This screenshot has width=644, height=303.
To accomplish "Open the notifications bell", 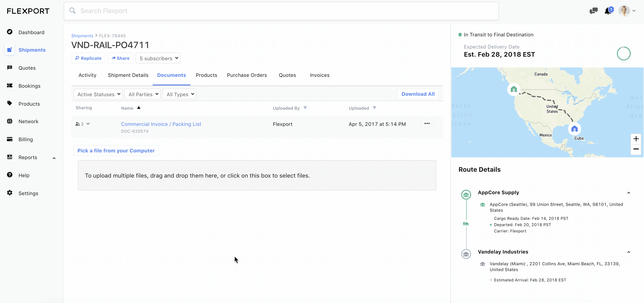I will click(608, 11).
